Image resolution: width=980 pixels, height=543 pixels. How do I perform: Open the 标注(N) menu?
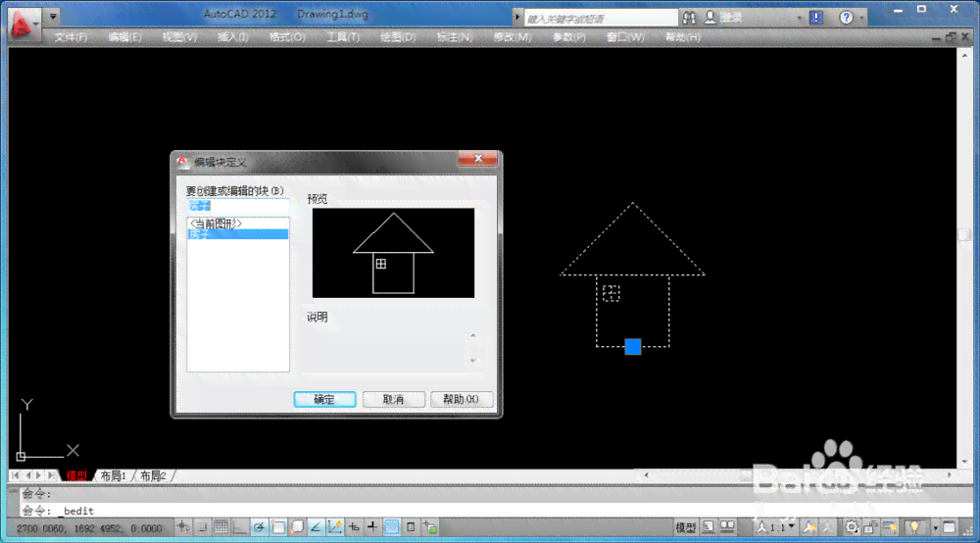coord(455,37)
